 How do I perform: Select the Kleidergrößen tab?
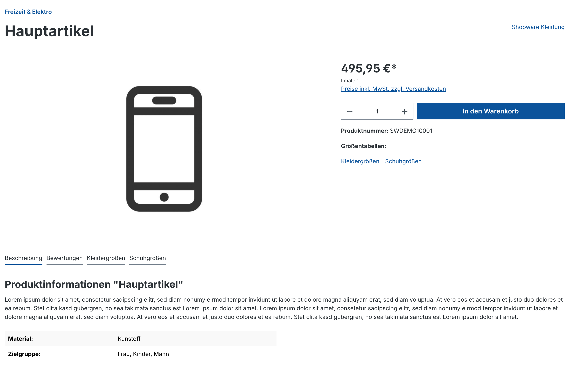tap(106, 258)
